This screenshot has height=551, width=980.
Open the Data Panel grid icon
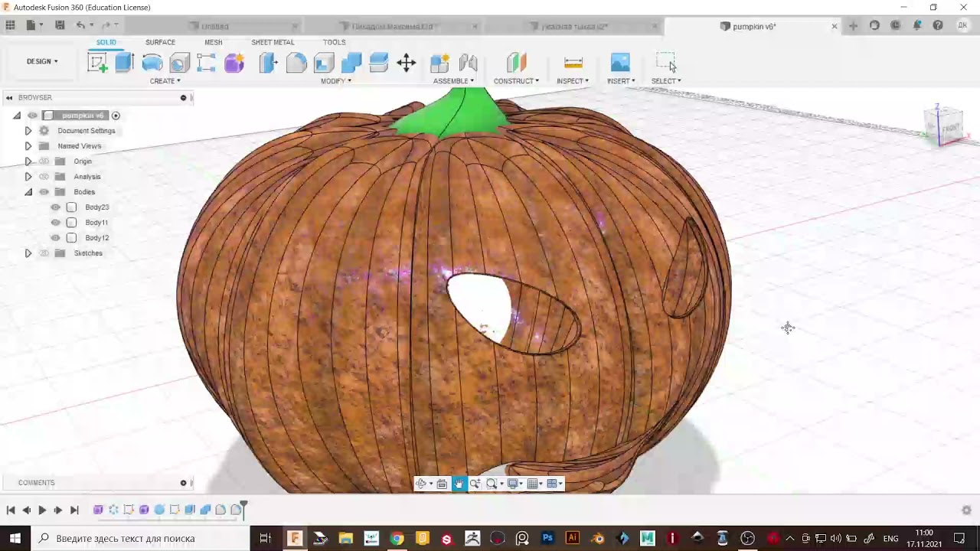(x=10, y=25)
